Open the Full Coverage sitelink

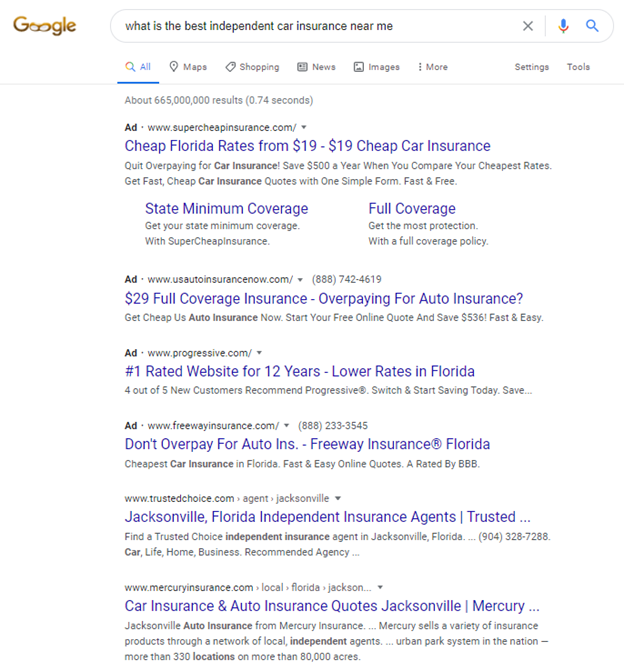pyautogui.click(x=411, y=209)
